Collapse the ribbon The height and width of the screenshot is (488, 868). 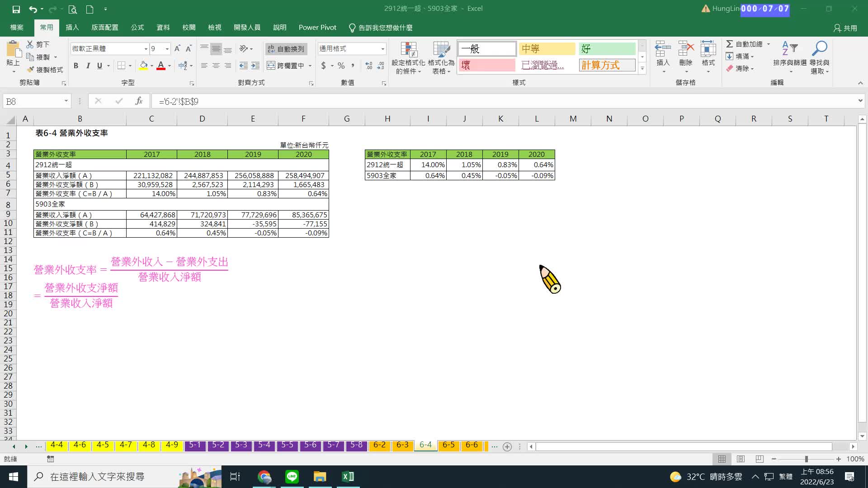click(860, 83)
